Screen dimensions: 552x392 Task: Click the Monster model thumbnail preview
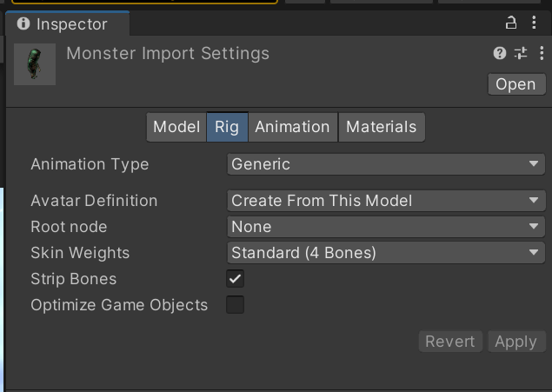coord(35,64)
